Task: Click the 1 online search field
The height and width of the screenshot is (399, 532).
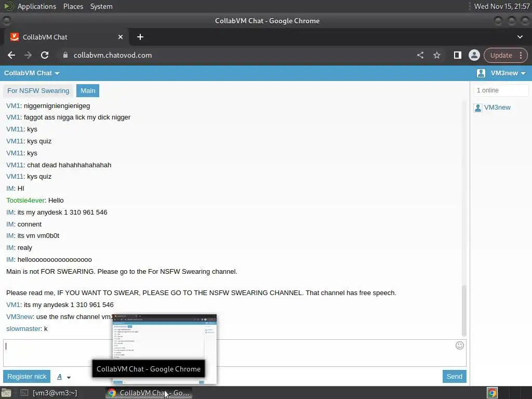Action: (501, 90)
